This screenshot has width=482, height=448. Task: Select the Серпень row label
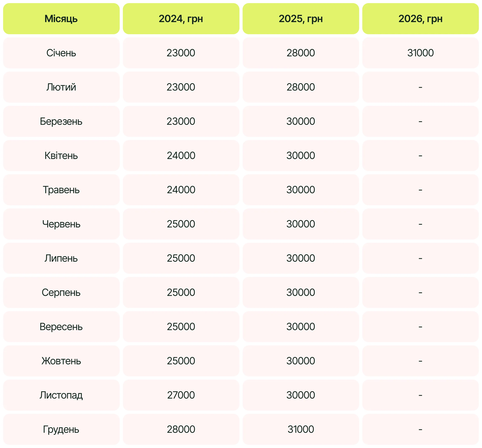click(x=61, y=292)
